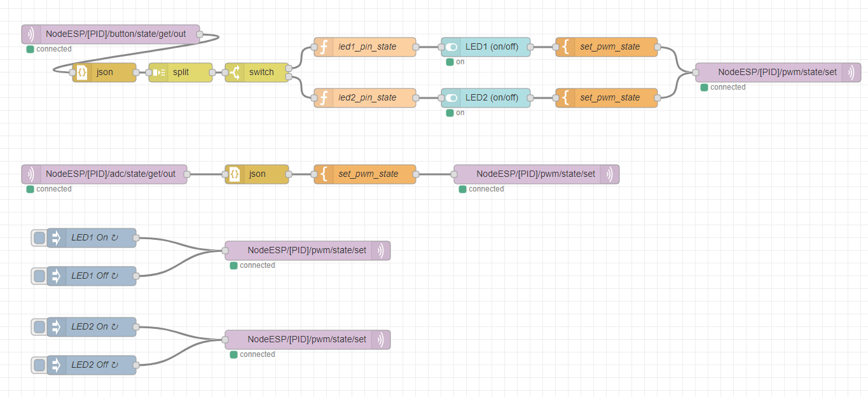This screenshot has width=868, height=397.
Task: Toggle the LED1 (on/off) switch node
Action: click(451, 47)
